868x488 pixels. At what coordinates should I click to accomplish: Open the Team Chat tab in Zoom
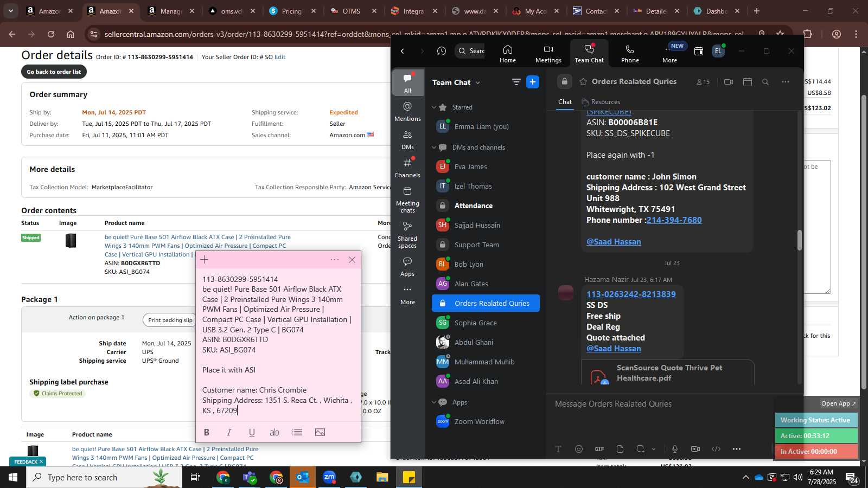[x=589, y=54]
